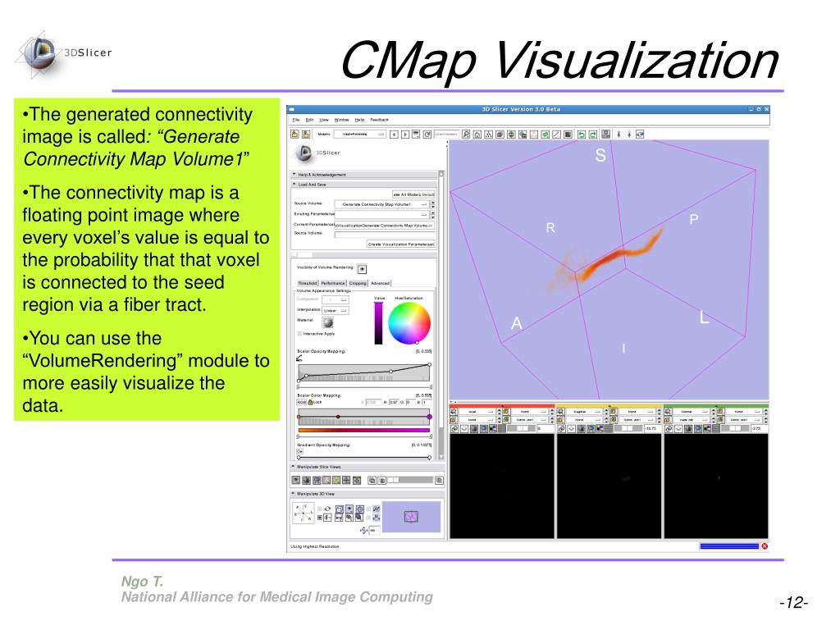Click the magnifier module search icon
Image resolution: width=840 pixels, height=630 pixels.
[466, 135]
